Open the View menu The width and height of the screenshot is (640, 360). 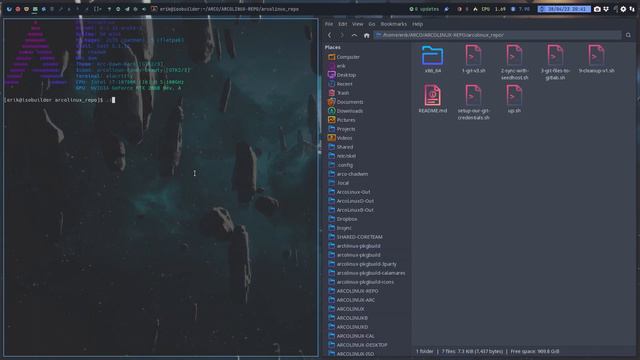tap(358, 24)
